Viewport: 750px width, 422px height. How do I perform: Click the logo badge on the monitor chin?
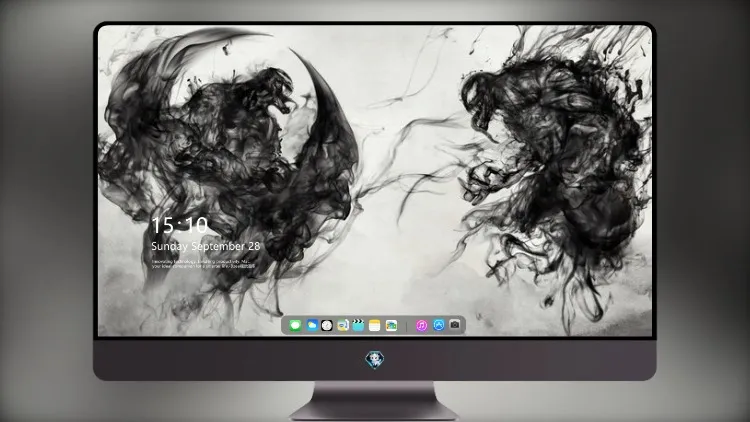pyautogui.click(x=375, y=360)
